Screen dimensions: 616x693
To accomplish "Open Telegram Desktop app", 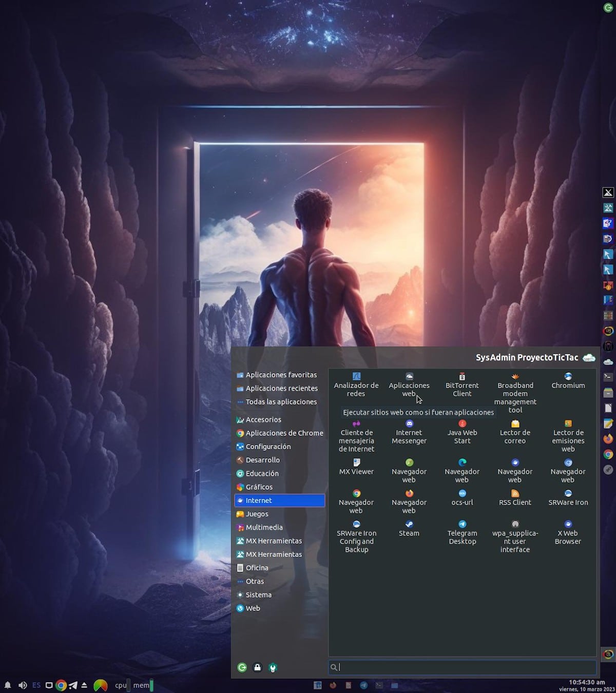I will coord(462,532).
